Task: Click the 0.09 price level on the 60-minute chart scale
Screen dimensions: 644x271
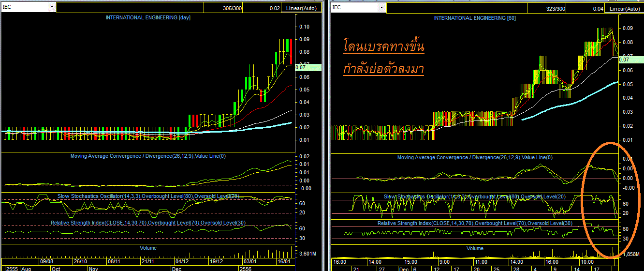Action: click(628, 28)
